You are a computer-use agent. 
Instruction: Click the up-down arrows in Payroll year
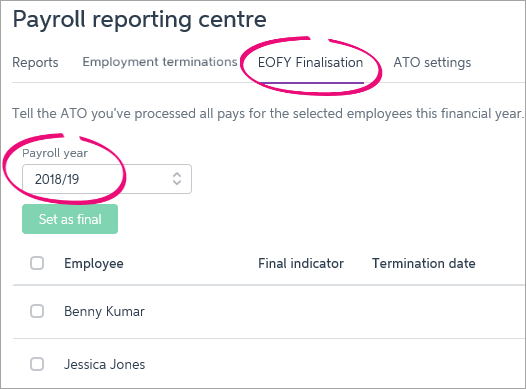click(x=177, y=179)
